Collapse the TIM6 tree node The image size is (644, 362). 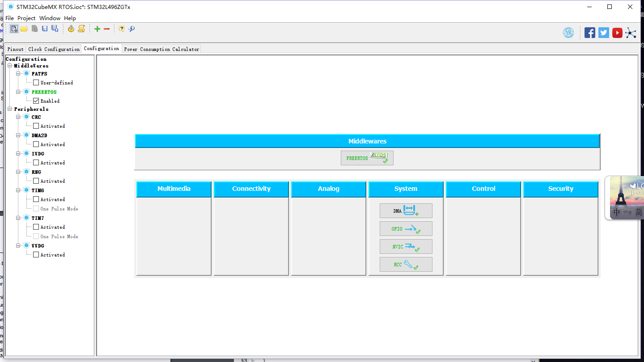click(18, 190)
